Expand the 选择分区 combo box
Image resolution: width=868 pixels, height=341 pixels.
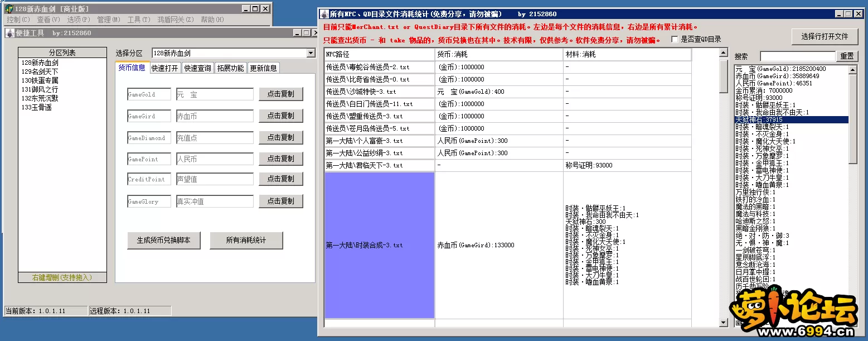(x=311, y=53)
